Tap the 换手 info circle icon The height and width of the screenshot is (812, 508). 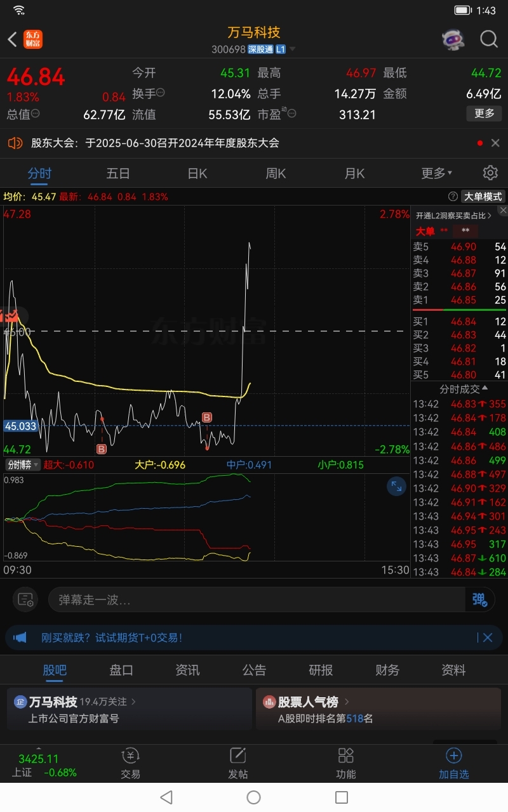click(x=161, y=93)
